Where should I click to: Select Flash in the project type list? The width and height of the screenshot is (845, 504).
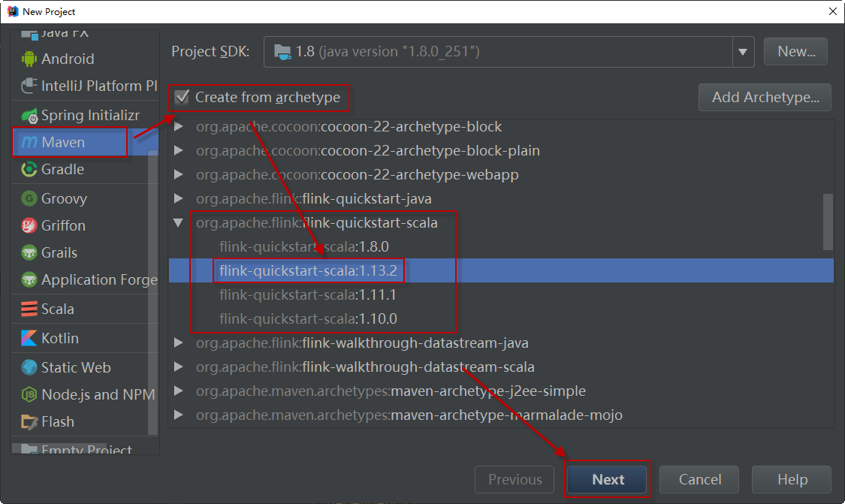(x=58, y=421)
